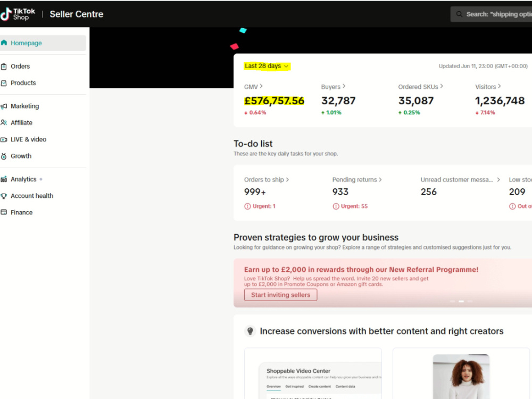Click the Seller Centre title
This screenshot has width=532, height=399.
pyautogui.click(x=76, y=14)
